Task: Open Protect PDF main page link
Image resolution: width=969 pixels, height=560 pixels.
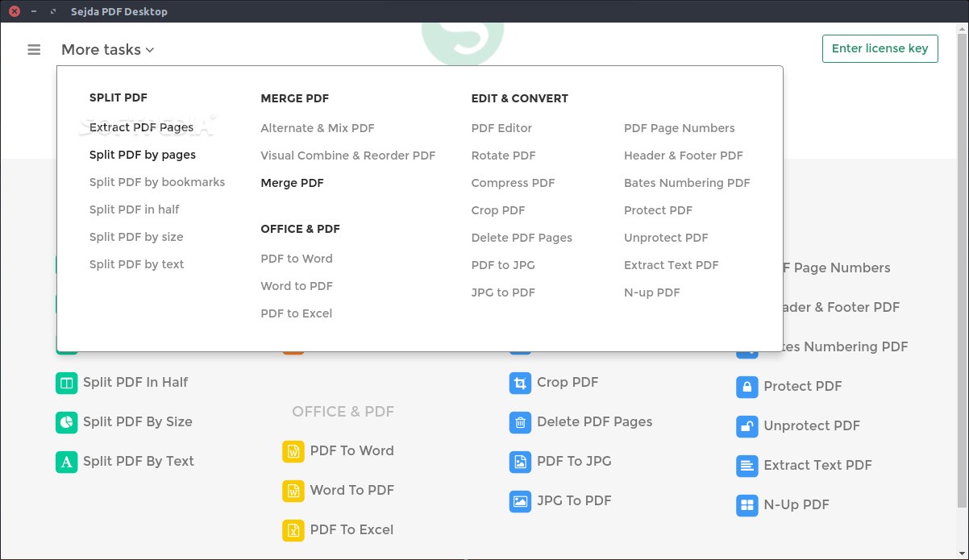Action: (x=803, y=386)
